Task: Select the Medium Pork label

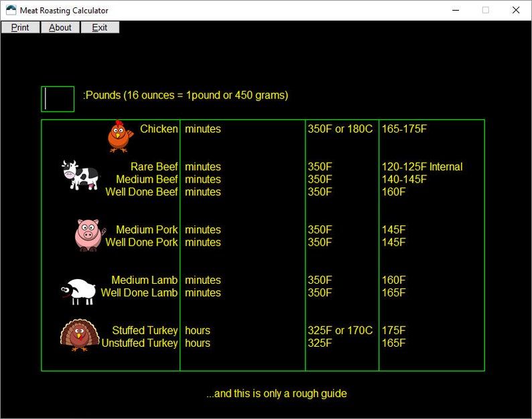Action: (147, 230)
